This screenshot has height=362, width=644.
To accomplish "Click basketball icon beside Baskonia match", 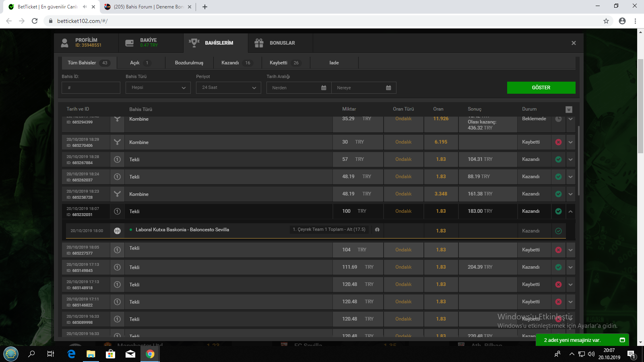I will click(x=117, y=231).
